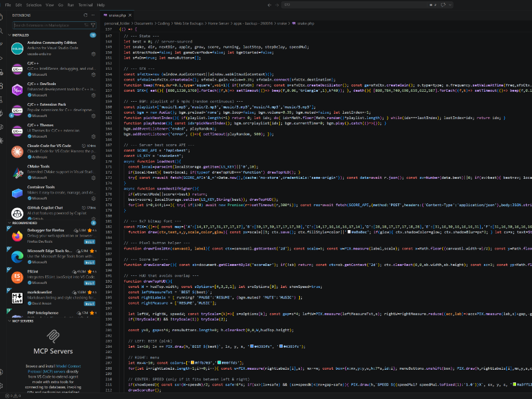Select the CMake Tools extension logo
The height and width of the screenshot is (399, 532).
(x=17, y=172)
